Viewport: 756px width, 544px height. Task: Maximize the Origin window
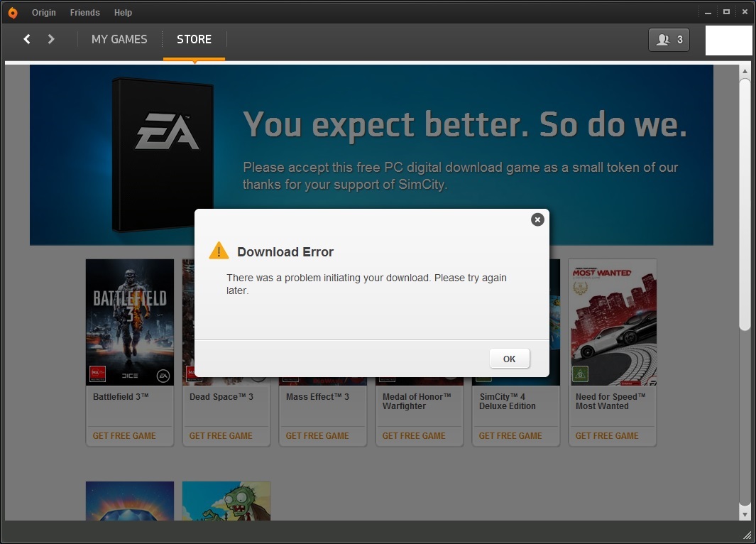coord(726,12)
